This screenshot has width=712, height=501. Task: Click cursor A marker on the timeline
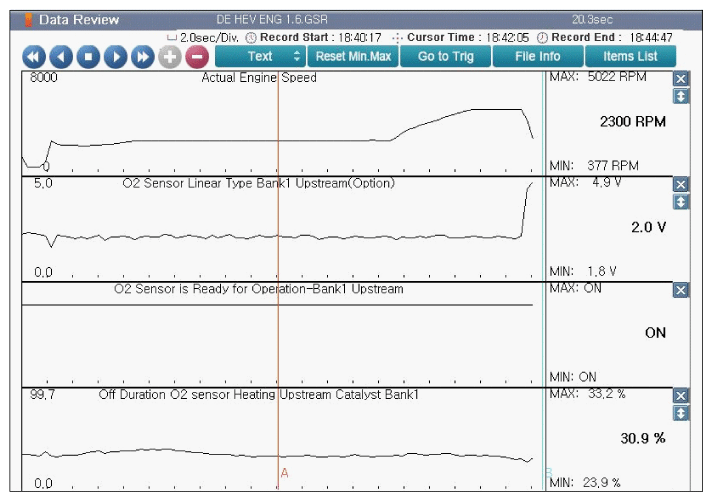284,472
